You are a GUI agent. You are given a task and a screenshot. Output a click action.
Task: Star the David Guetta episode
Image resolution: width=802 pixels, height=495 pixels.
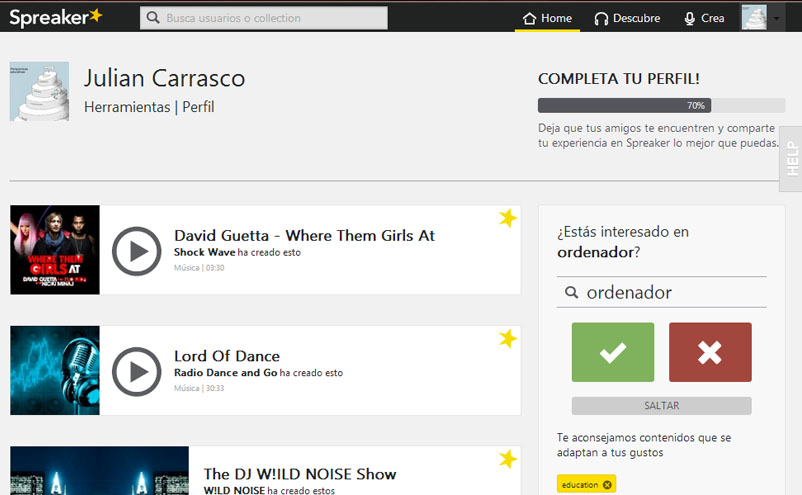[507, 218]
